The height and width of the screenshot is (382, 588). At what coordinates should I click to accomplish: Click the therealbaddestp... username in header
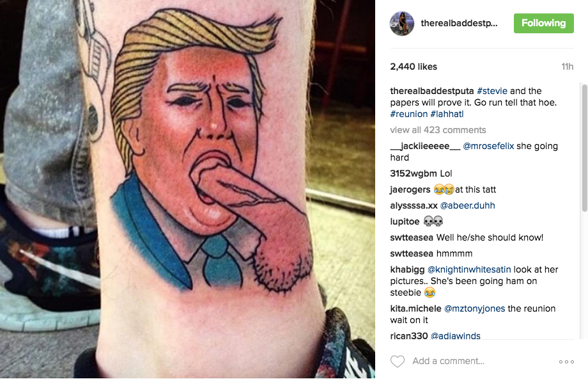pyautogui.click(x=459, y=23)
